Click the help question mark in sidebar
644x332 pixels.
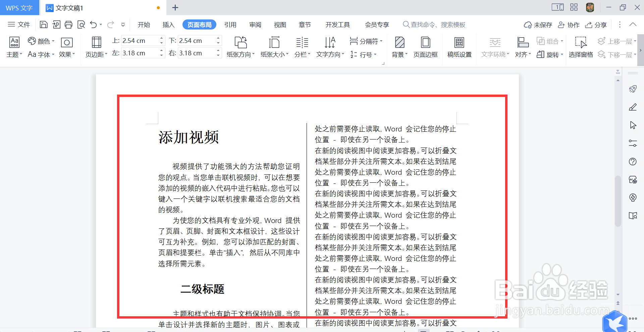[633, 162]
